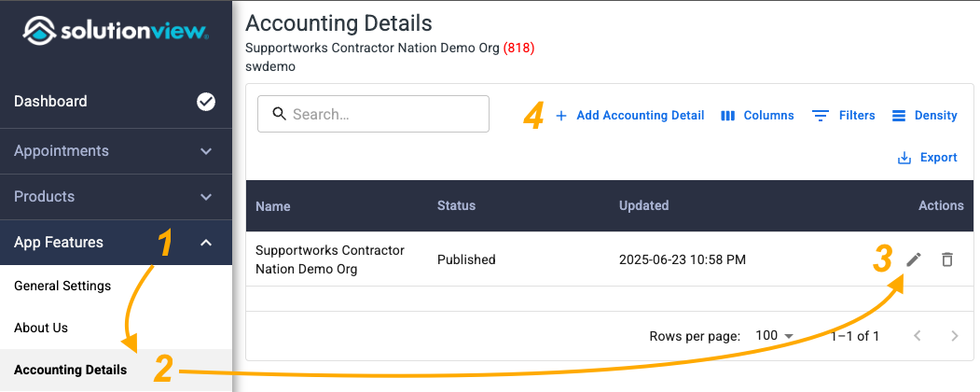
Task: Open the Density button label
Action: [935, 116]
